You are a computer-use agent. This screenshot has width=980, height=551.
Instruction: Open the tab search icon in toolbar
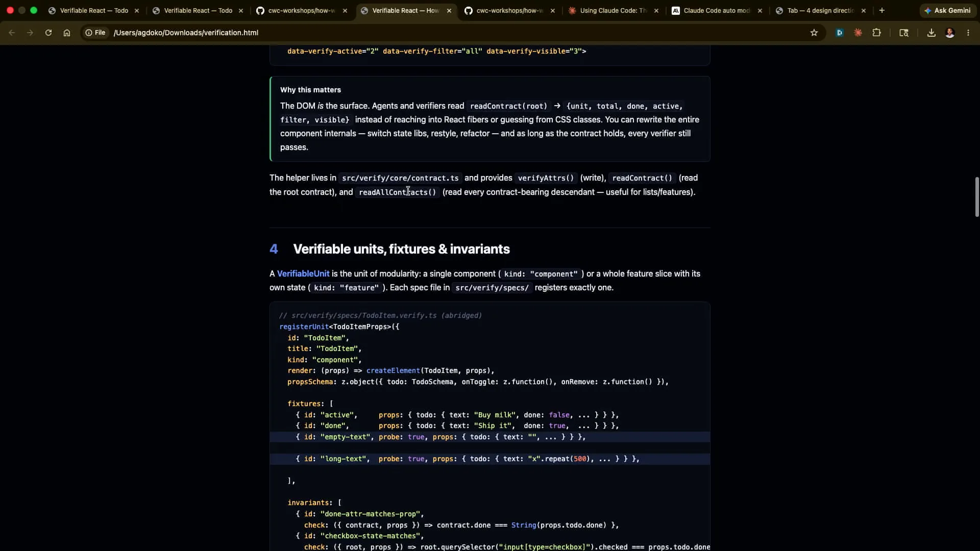pos(904,33)
